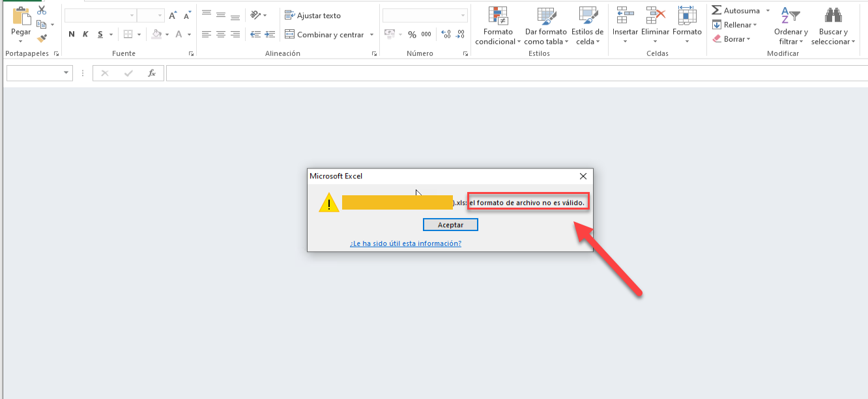Viewport: 868px width, 399px height.
Task: Open Estilos de celda gallery
Action: [588, 27]
